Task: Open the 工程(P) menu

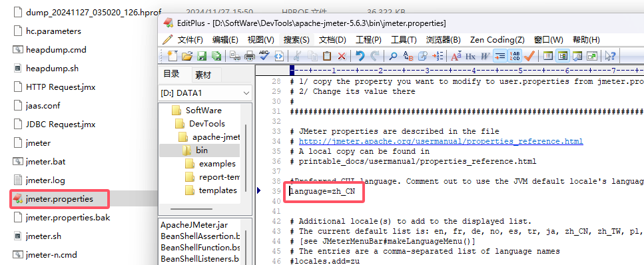Action: pos(368,40)
